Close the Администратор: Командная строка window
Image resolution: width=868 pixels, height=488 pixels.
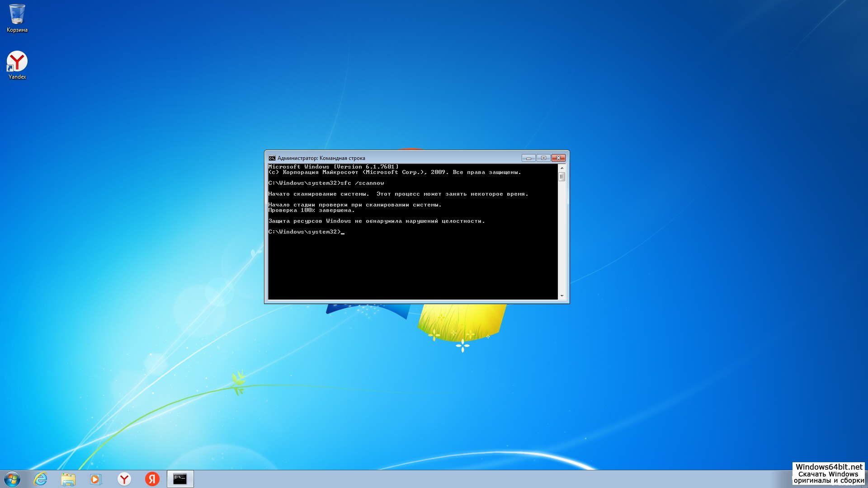click(559, 158)
